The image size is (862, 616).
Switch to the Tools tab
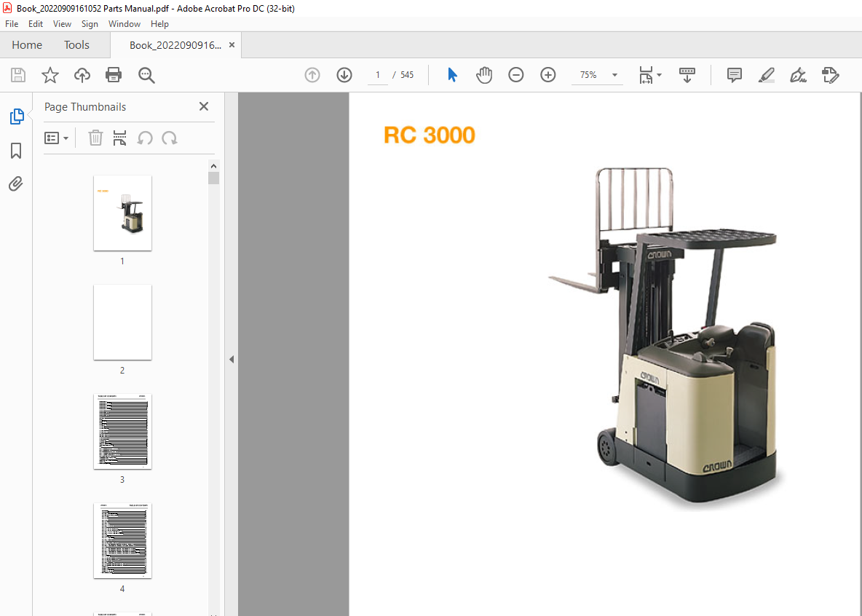[76, 45]
